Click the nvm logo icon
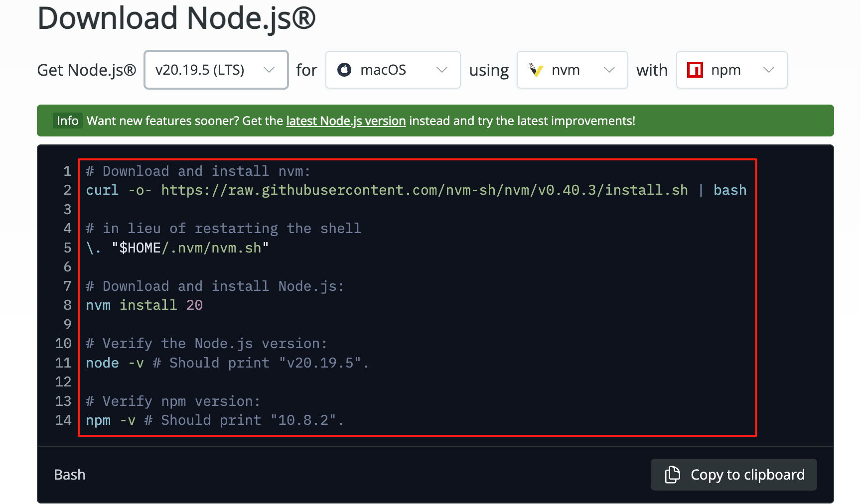 point(536,70)
